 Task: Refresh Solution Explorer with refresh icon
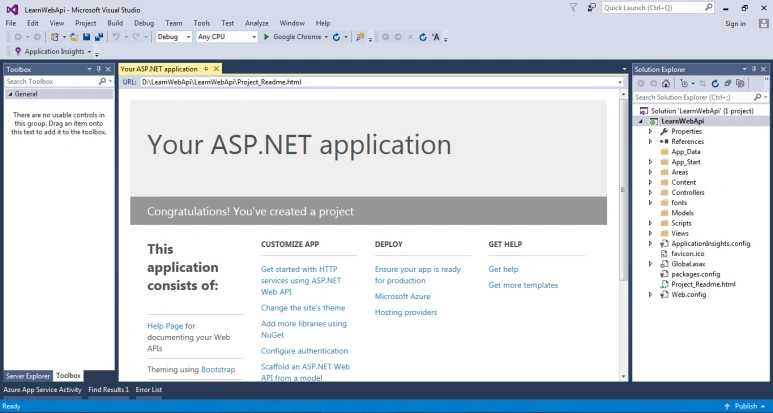click(715, 83)
